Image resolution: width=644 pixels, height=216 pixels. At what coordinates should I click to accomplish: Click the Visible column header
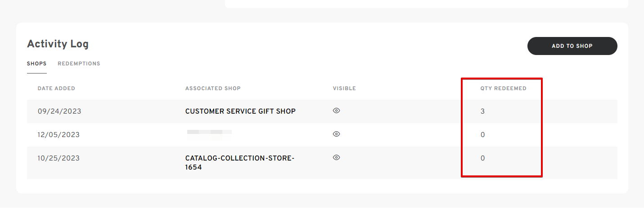344,88
